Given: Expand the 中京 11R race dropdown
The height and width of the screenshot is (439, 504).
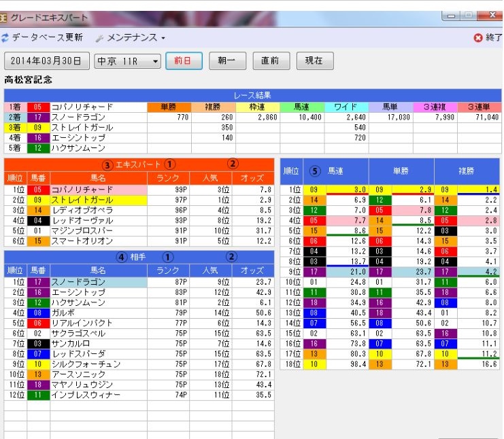Looking at the screenshot, I should pos(127,61).
